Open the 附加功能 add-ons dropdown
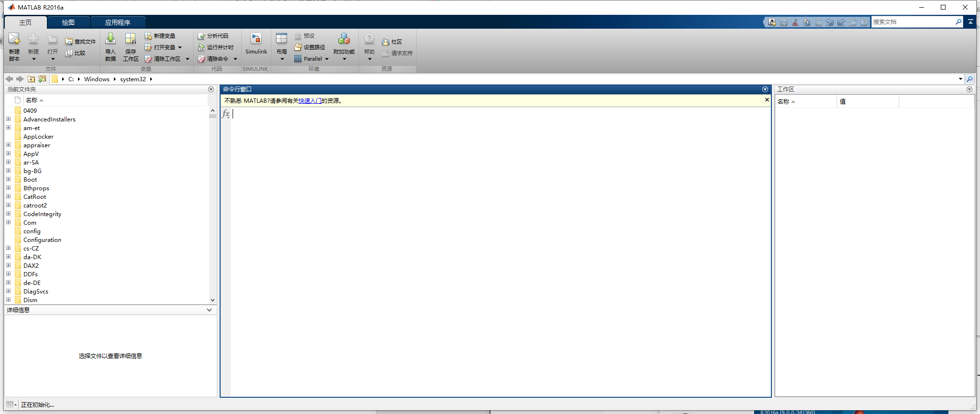Viewport: 980px width, 414px height. pyautogui.click(x=344, y=47)
